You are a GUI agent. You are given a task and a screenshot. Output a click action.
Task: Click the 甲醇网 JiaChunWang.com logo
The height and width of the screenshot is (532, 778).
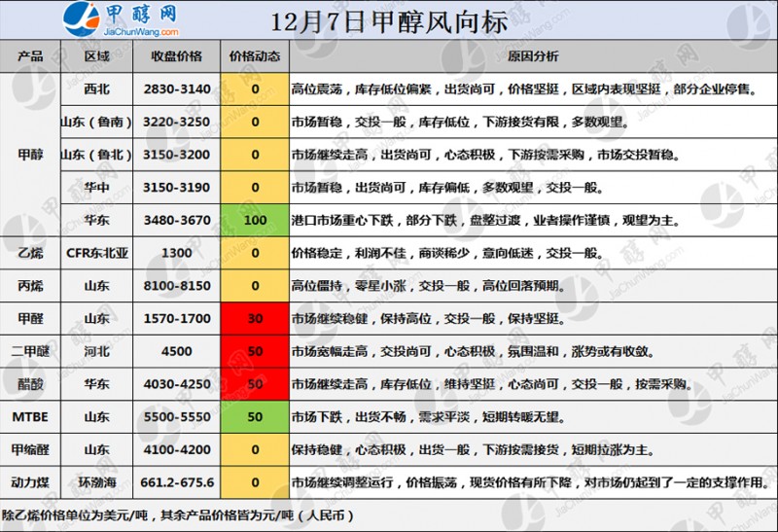(121, 19)
